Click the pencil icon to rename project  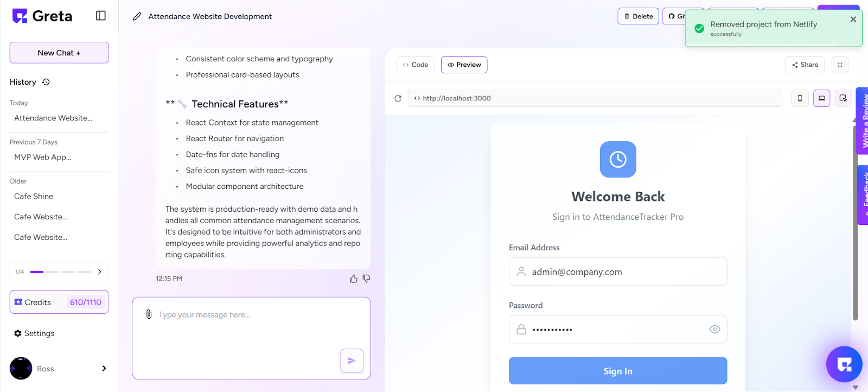(x=137, y=16)
